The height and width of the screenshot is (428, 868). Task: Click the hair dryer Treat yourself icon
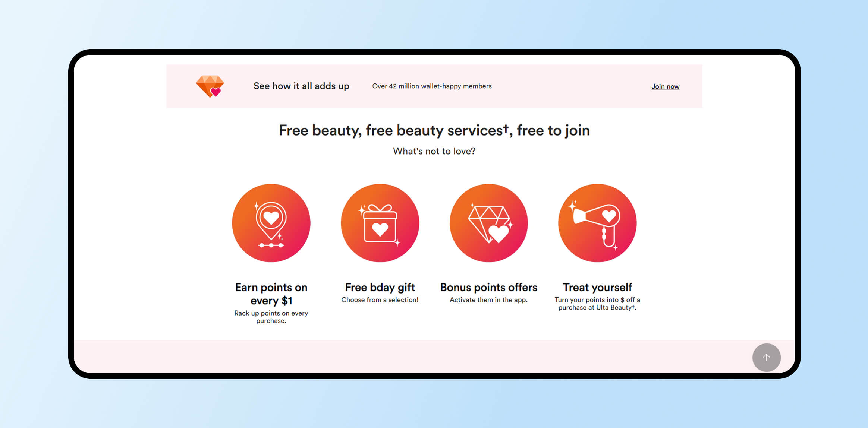tap(597, 223)
